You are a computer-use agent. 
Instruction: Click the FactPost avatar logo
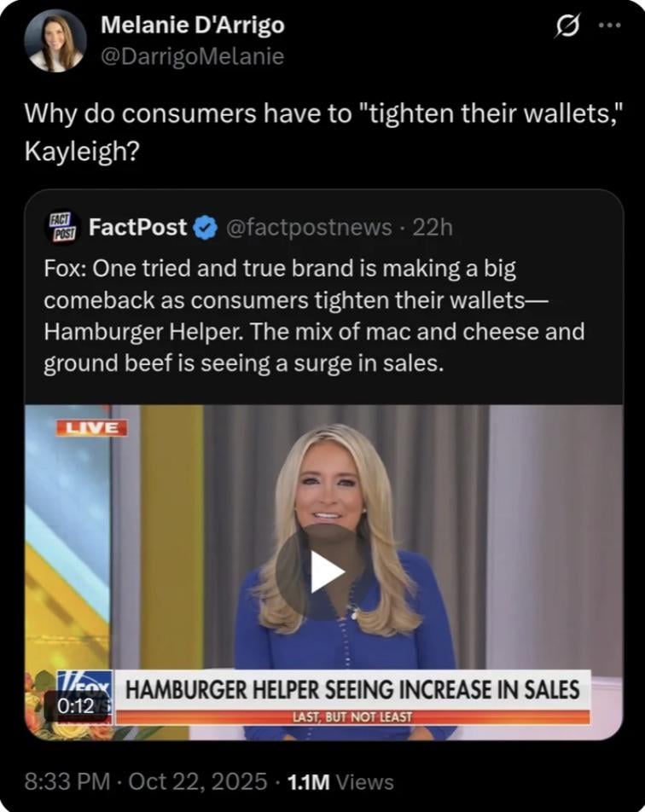(63, 228)
